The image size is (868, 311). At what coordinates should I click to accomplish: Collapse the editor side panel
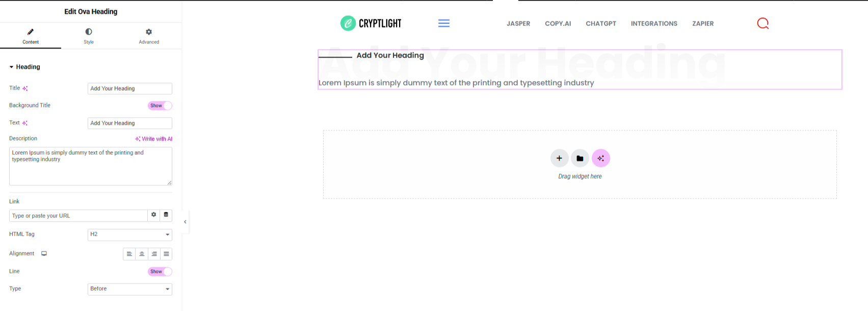pos(185,222)
